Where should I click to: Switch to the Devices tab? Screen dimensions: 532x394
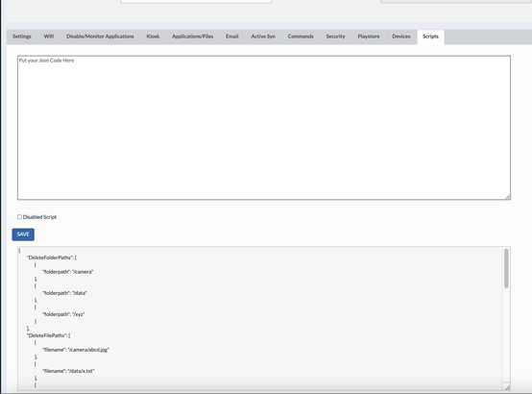coord(401,37)
